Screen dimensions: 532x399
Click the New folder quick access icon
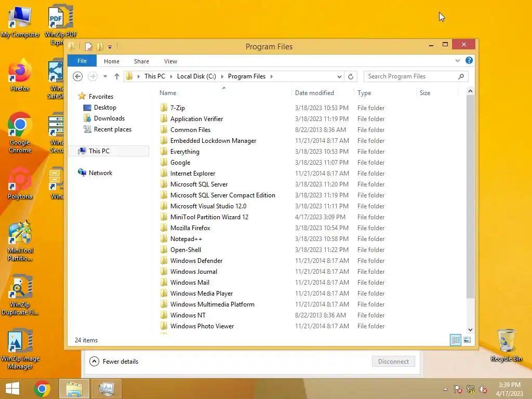[100, 46]
